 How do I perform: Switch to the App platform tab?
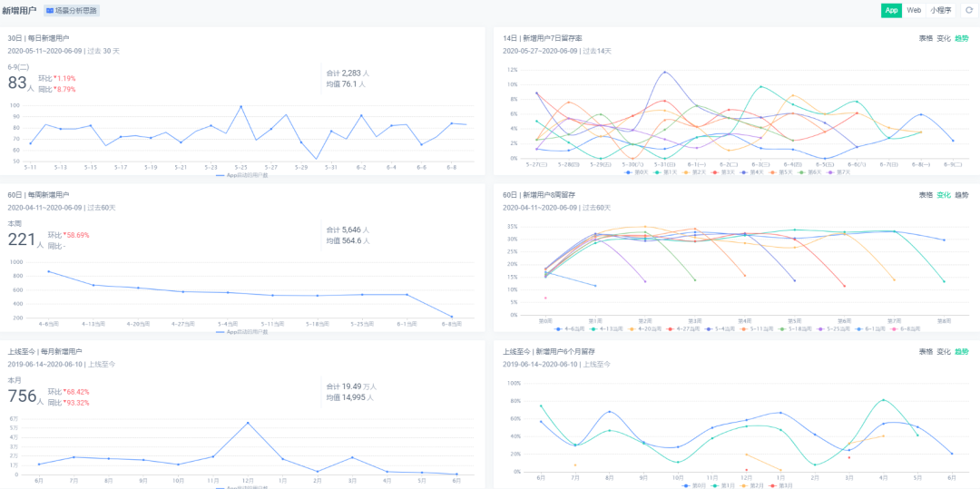click(892, 10)
